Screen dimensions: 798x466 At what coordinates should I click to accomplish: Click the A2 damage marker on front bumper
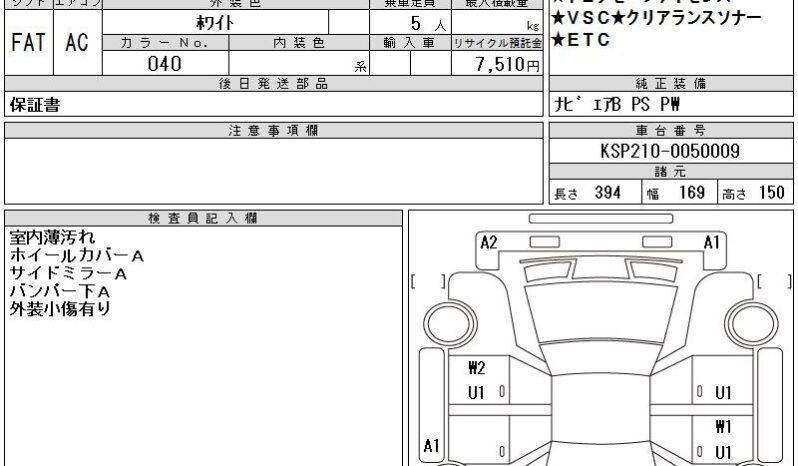pyautogui.click(x=489, y=242)
